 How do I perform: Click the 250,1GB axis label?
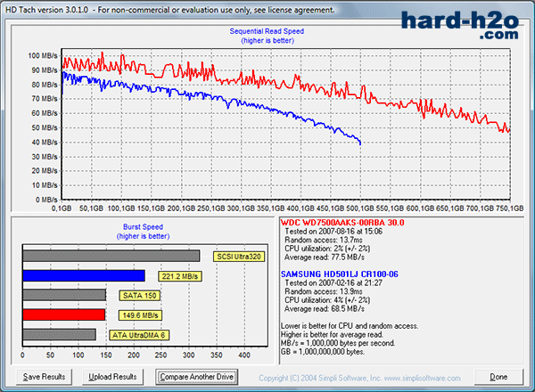click(211, 208)
